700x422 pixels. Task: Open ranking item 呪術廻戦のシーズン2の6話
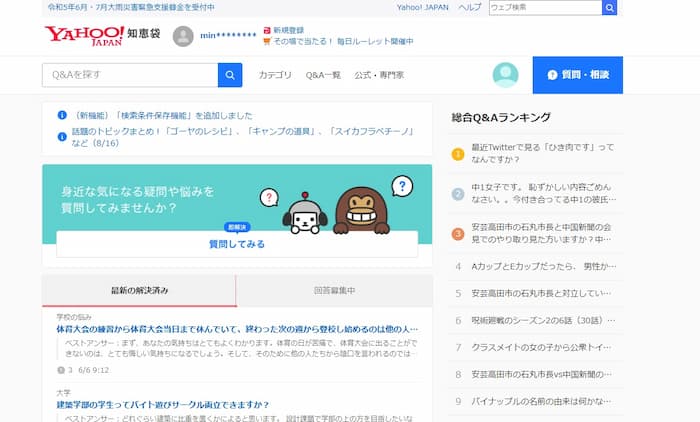[543, 320]
